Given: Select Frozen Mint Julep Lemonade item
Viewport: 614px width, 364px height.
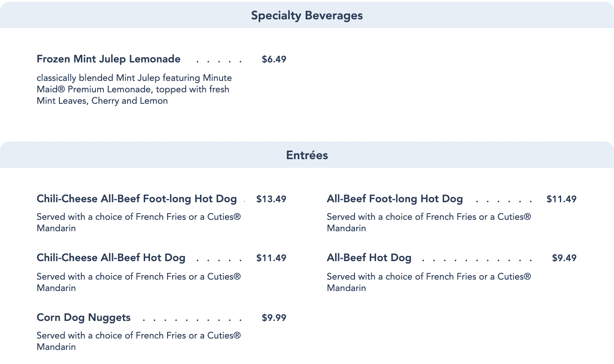Looking at the screenshot, I should click(x=108, y=59).
